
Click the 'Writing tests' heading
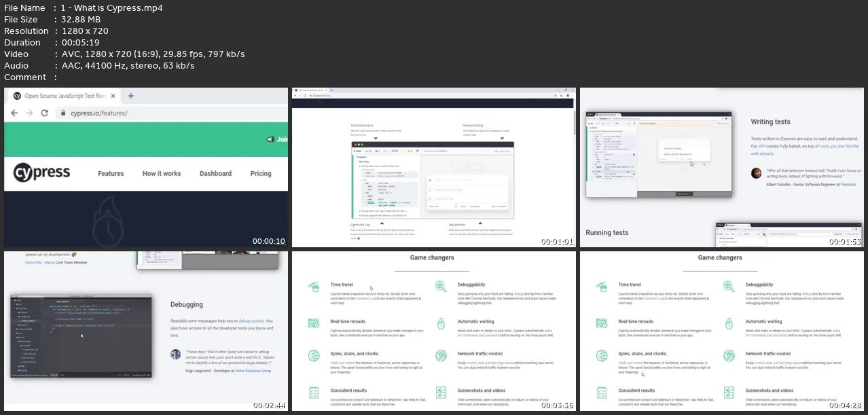point(770,122)
